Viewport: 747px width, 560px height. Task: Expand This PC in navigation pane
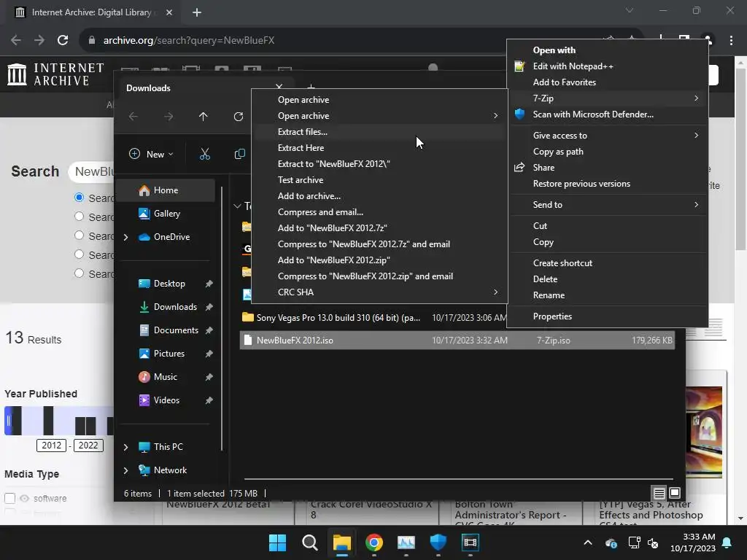point(125,447)
